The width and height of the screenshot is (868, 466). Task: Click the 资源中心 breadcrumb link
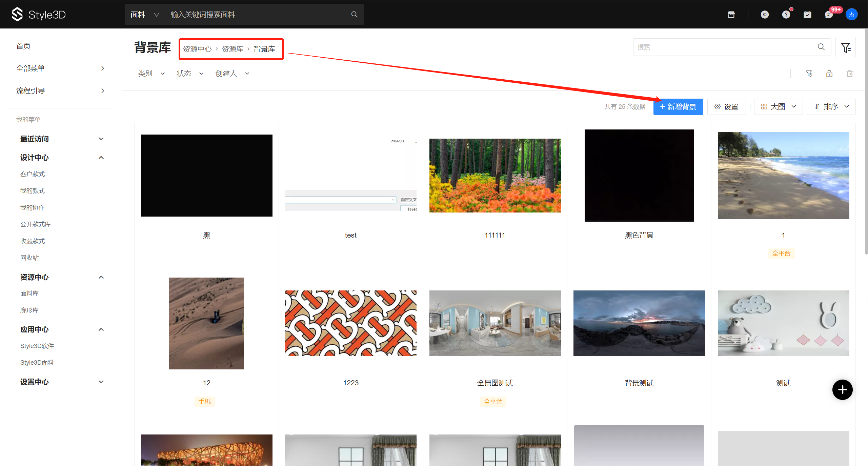click(197, 49)
